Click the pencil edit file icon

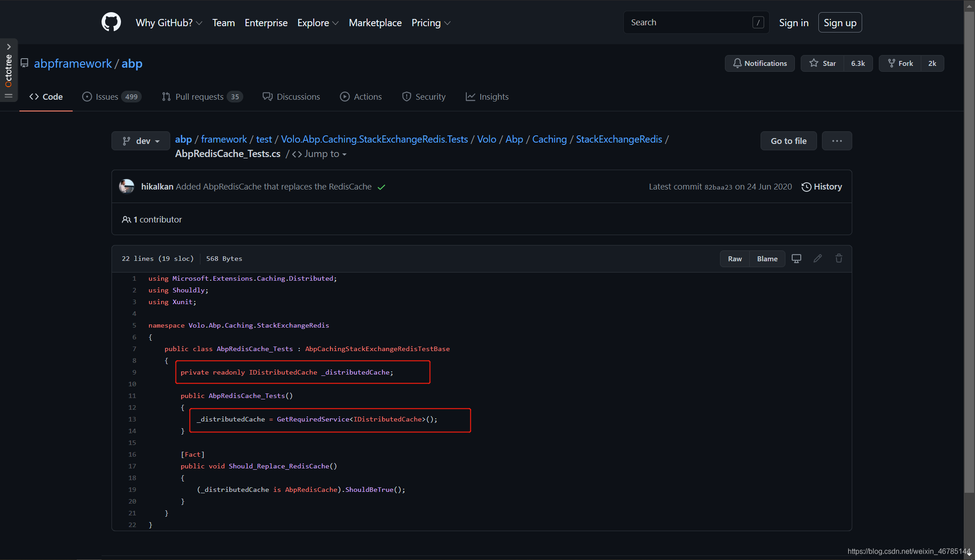[817, 259]
